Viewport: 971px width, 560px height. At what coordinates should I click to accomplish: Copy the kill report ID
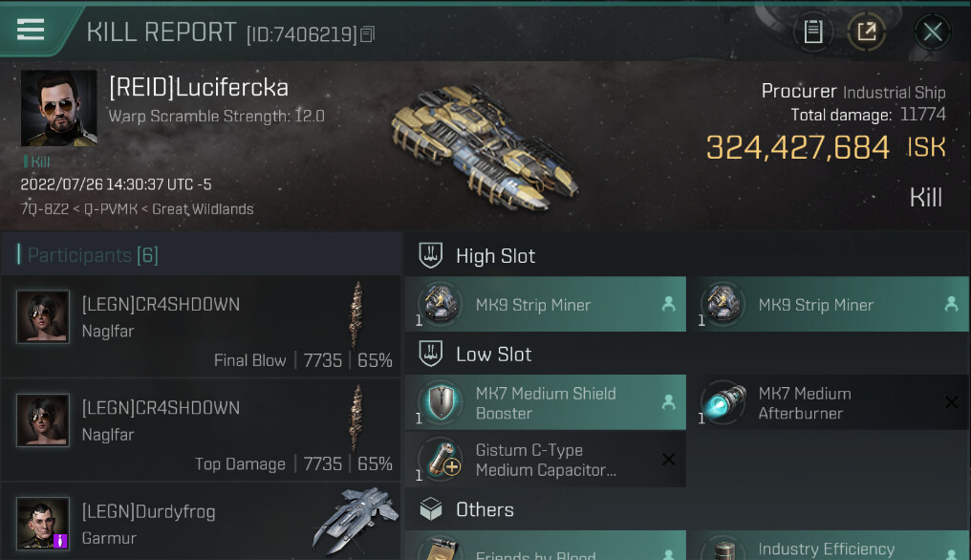point(367,34)
